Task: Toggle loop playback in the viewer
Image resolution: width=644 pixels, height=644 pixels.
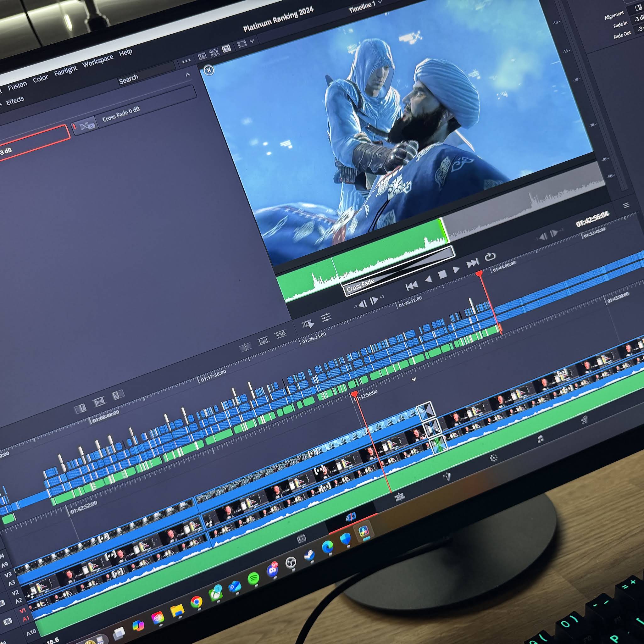Action: (490, 257)
